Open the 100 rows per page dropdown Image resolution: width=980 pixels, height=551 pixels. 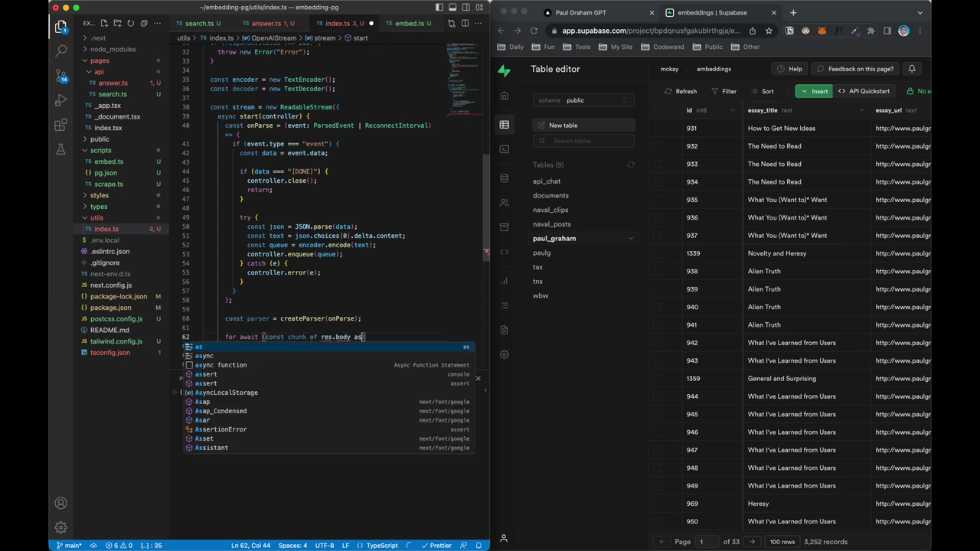tap(782, 542)
